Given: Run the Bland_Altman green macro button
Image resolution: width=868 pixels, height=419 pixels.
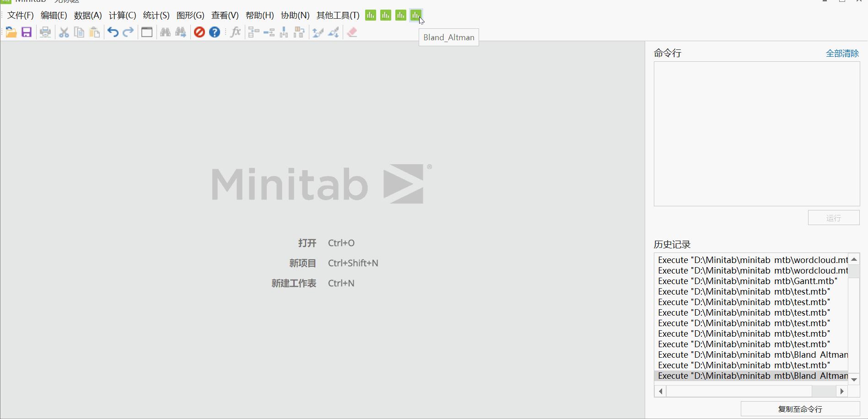Looking at the screenshot, I should [415, 15].
